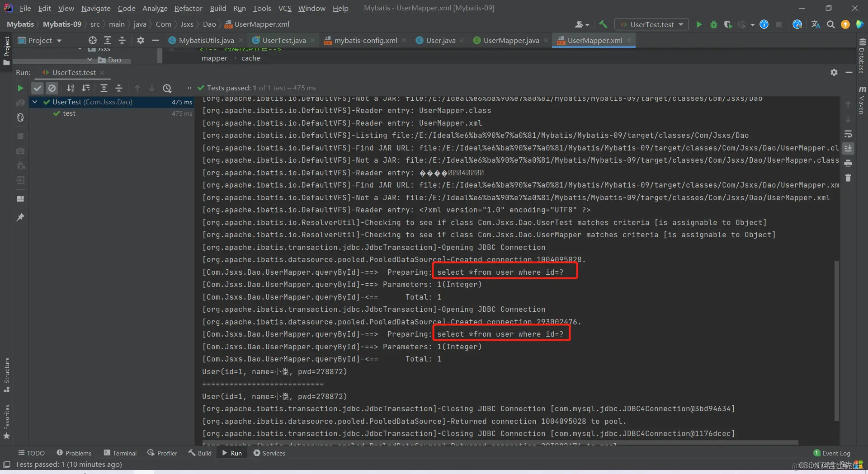Open the File menu
Viewport: 868px width, 474px height.
point(25,8)
